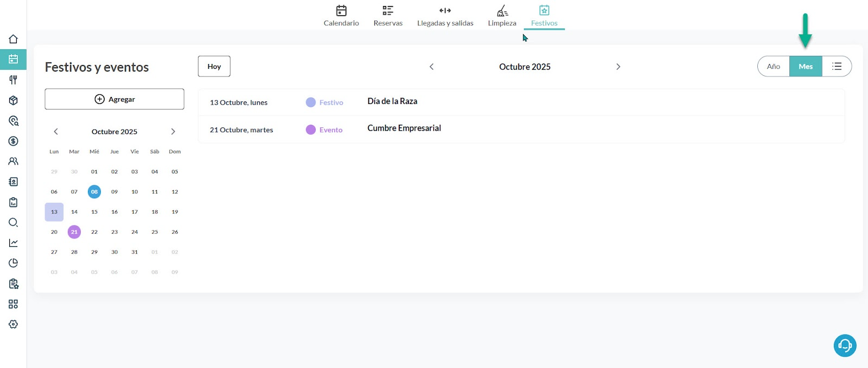Select day 21 in mini calendar
This screenshot has width=868, height=368.
(74, 232)
